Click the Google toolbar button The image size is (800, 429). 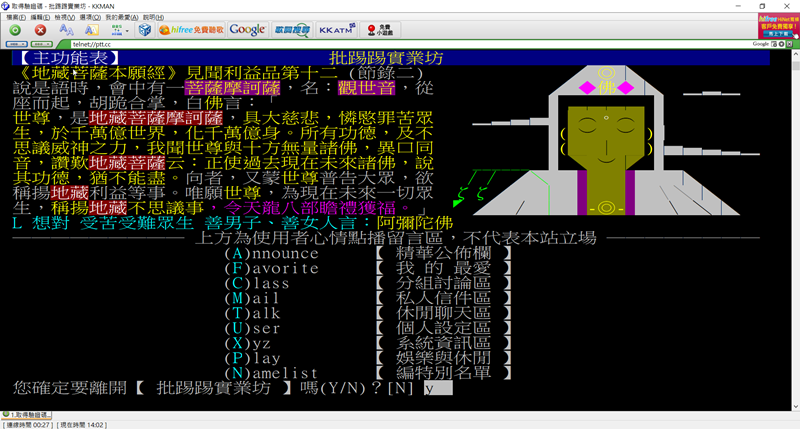pos(247,30)
